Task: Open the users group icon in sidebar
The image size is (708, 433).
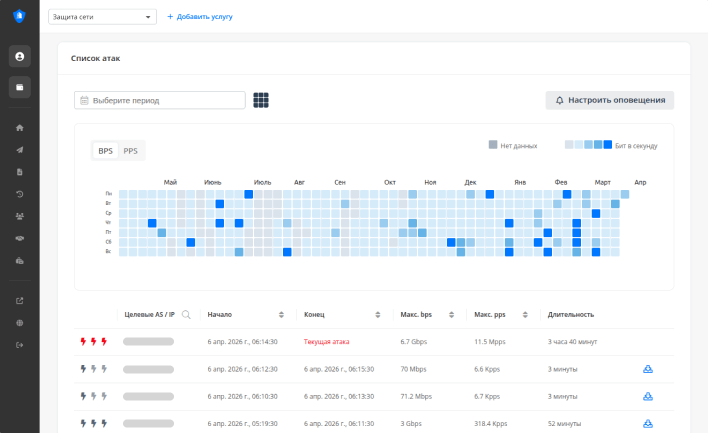Action: click(x=20, y=216)
